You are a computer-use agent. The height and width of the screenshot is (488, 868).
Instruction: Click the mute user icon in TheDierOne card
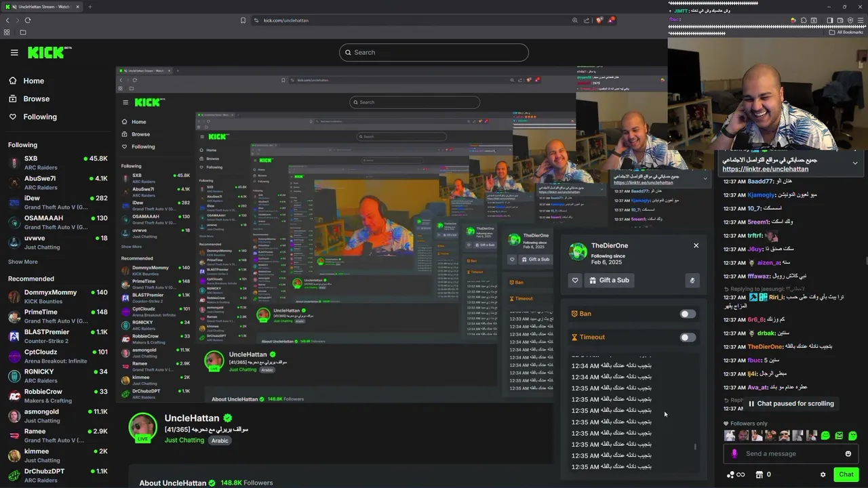[x=692, y=280]
